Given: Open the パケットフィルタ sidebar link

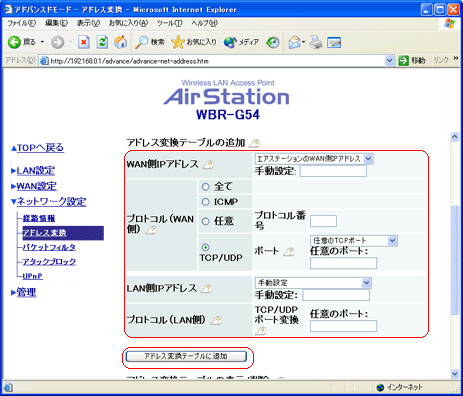Looking at the screenshot, I should click(x=49, y=247).
